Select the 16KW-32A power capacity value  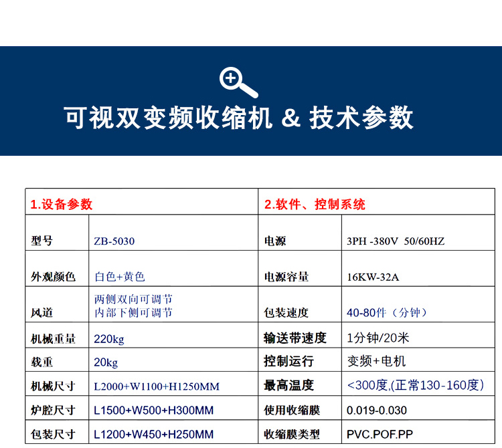pos(373,277)
